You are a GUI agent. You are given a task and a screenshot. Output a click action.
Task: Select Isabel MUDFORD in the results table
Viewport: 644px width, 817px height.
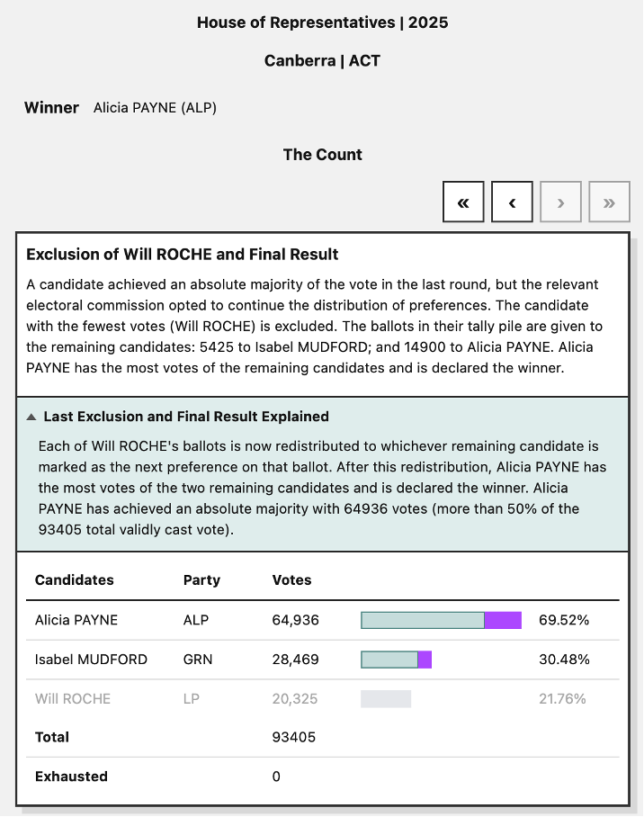pyautogui.click(x=90, y=660)
